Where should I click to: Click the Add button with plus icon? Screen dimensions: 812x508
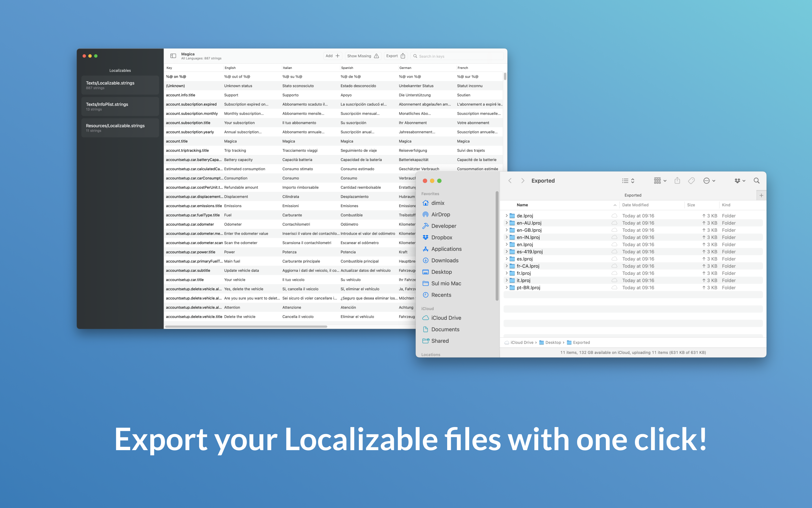click(332, 56)
